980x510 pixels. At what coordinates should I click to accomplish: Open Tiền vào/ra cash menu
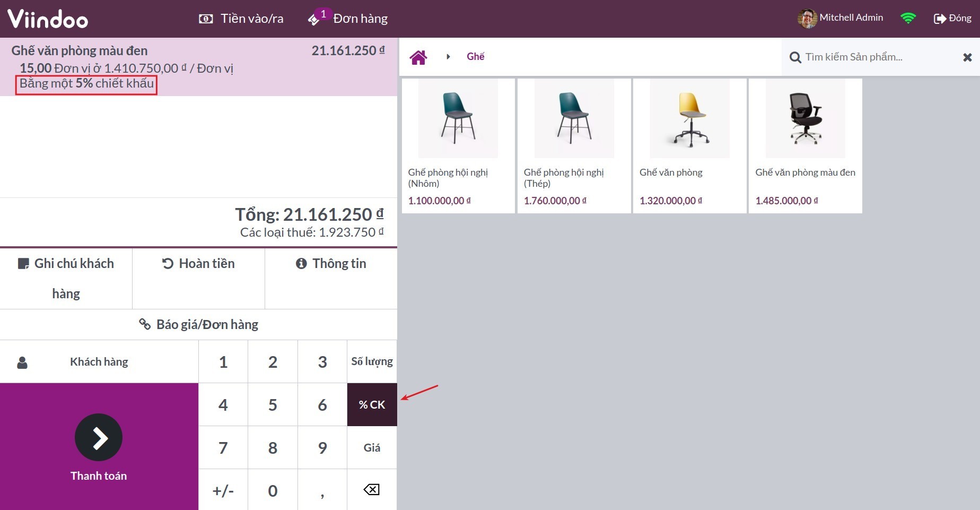pyautogui.click(x=241, y=19)
